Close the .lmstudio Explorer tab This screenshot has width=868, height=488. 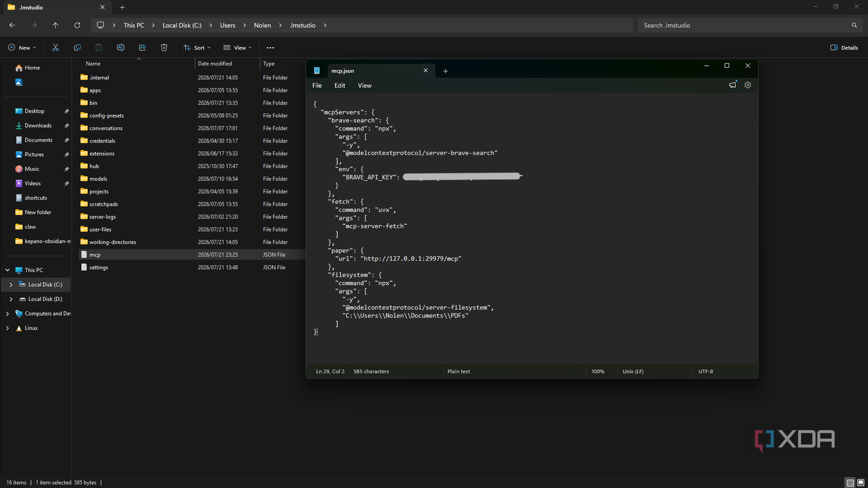102,7
